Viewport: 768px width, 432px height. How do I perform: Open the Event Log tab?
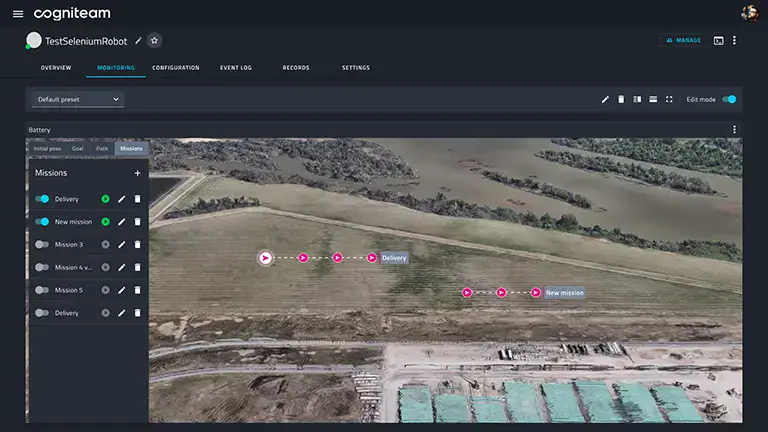[x=236, y=68]
